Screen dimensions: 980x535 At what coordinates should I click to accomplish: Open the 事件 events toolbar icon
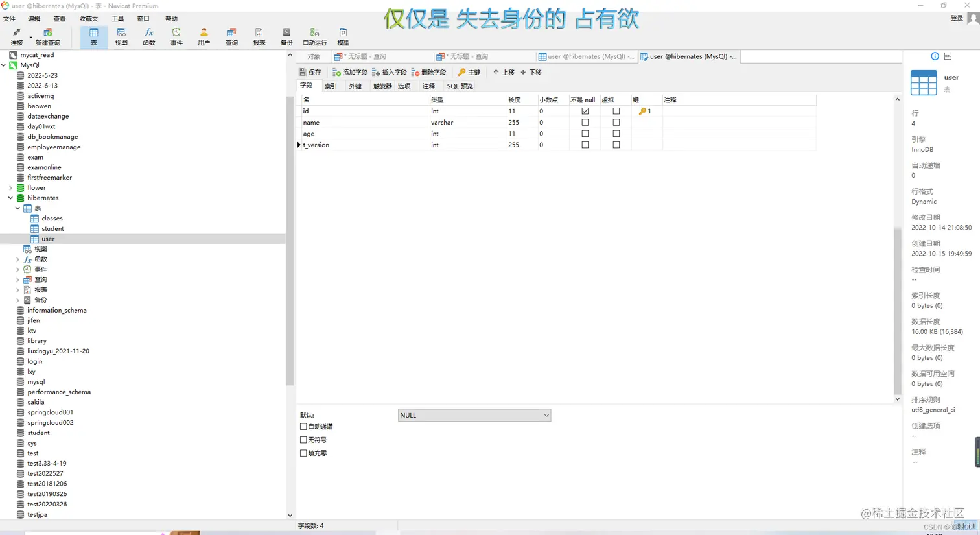176,37
